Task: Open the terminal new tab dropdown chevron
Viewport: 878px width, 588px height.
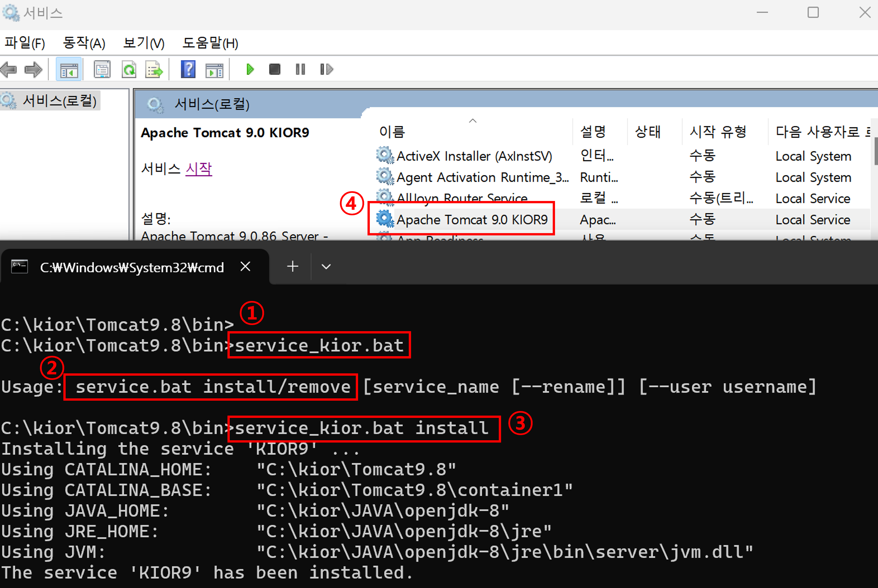Action: coord(326,267)
